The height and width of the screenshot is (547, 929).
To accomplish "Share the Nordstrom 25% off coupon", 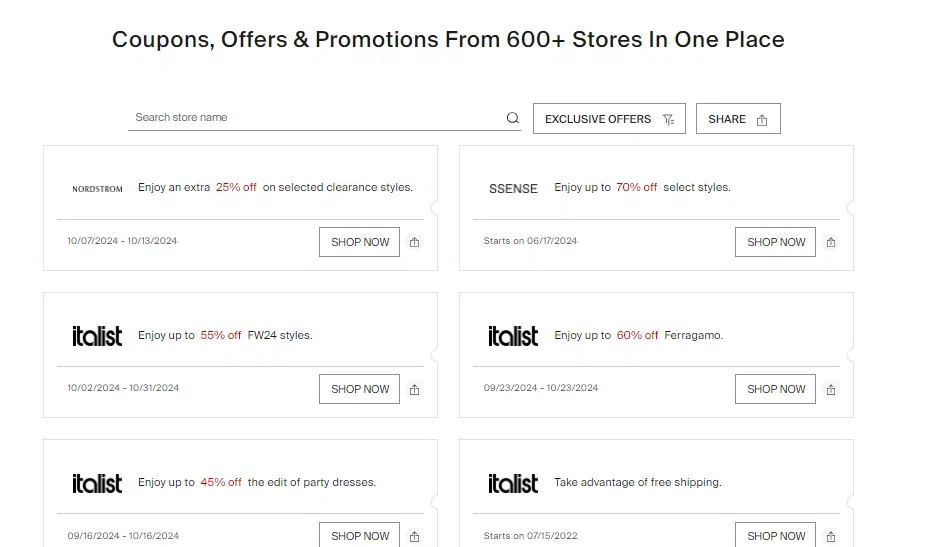I will click(415, 242).
